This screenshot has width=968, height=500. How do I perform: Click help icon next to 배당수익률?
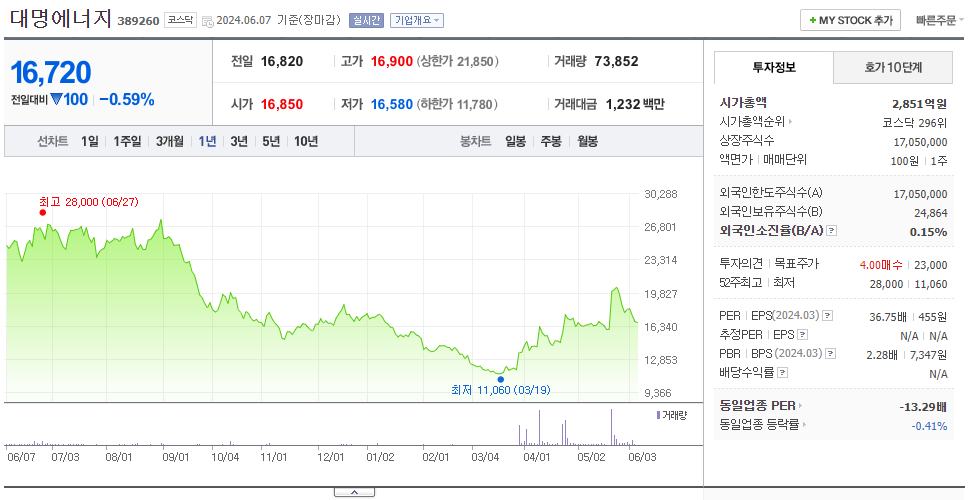click(783, 373)
